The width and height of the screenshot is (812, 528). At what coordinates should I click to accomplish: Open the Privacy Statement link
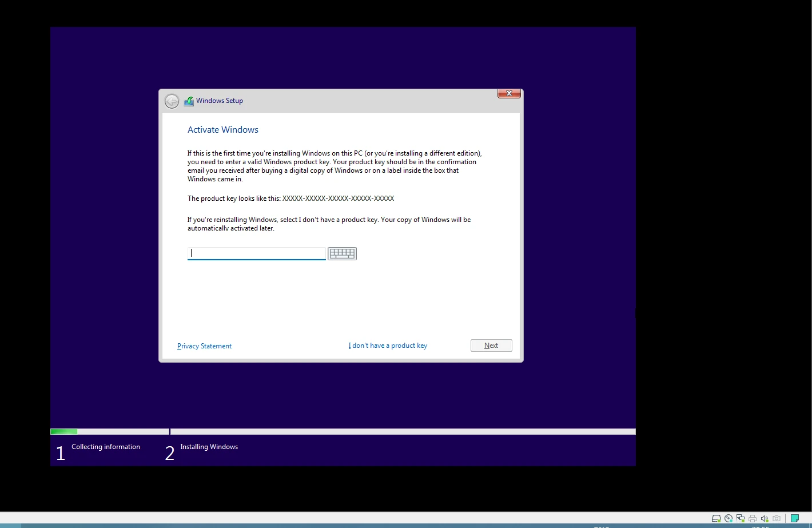(204, 346)
